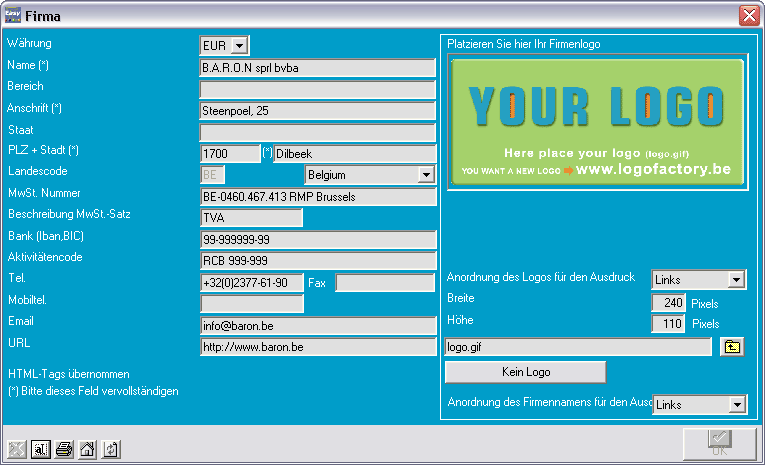Click the 'HTML-Tags übernommen' text

click(x=69, y=374)
